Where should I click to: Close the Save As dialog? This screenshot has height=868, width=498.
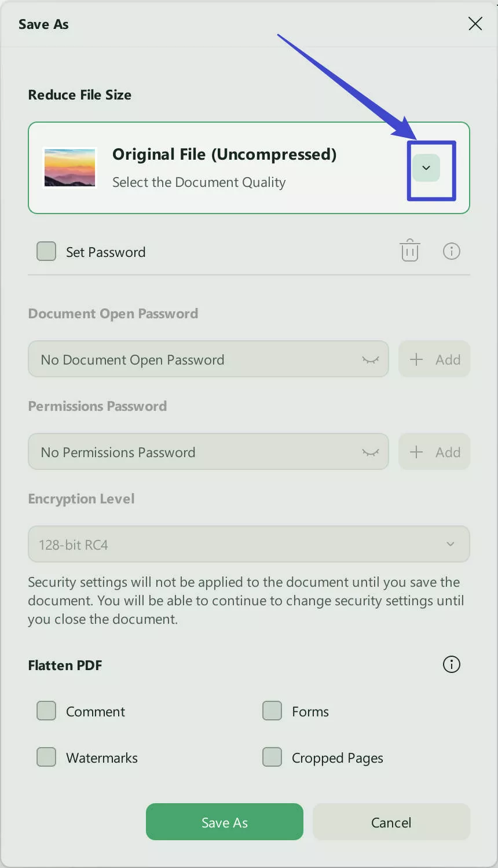coord(475,24)
